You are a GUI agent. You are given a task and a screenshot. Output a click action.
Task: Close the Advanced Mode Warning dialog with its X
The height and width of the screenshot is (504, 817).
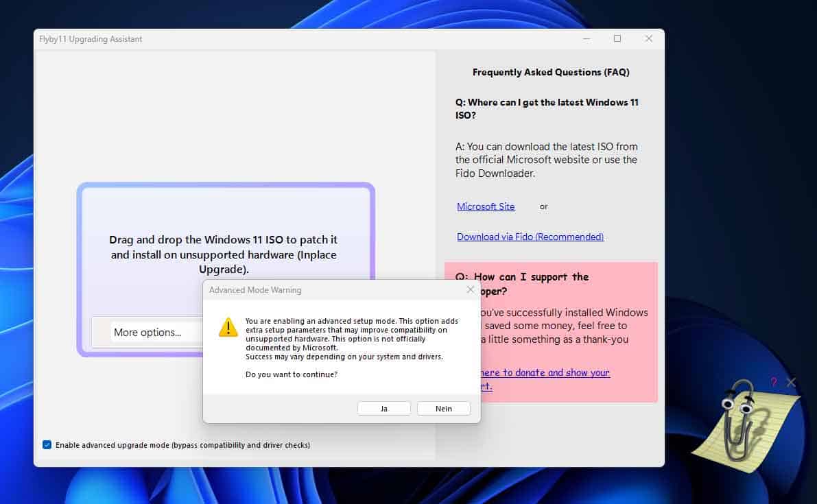(x=471, y=289)
